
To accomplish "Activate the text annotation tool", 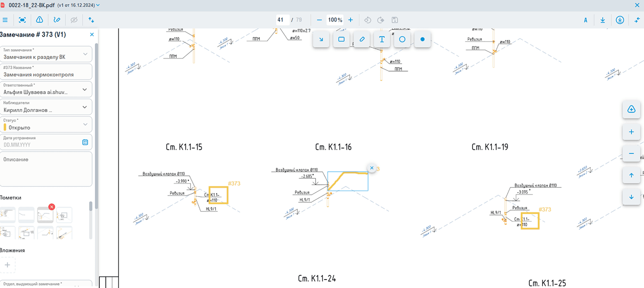I will (382, 39).
